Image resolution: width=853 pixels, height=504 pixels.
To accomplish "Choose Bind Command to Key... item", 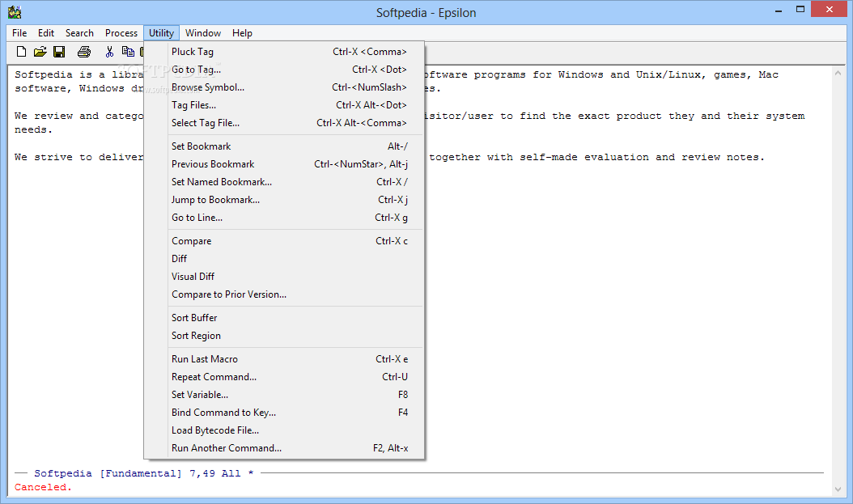I will (284, 413).
